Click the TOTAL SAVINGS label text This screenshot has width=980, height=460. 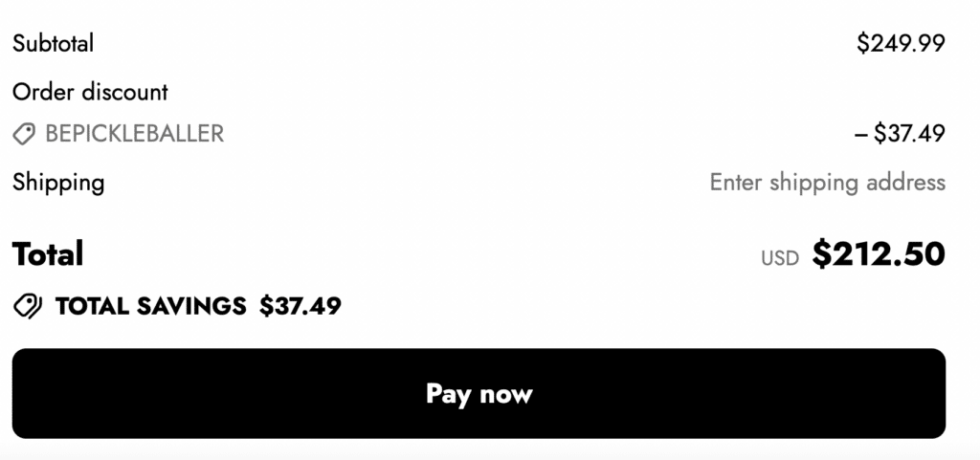point(150,306)
